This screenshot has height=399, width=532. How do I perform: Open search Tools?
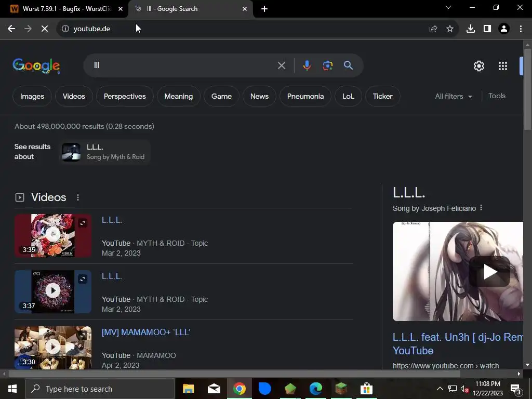tap(497, 96)
